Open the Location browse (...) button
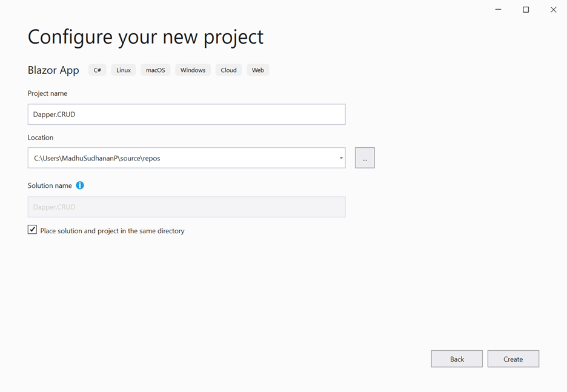 tap(365, 158)
